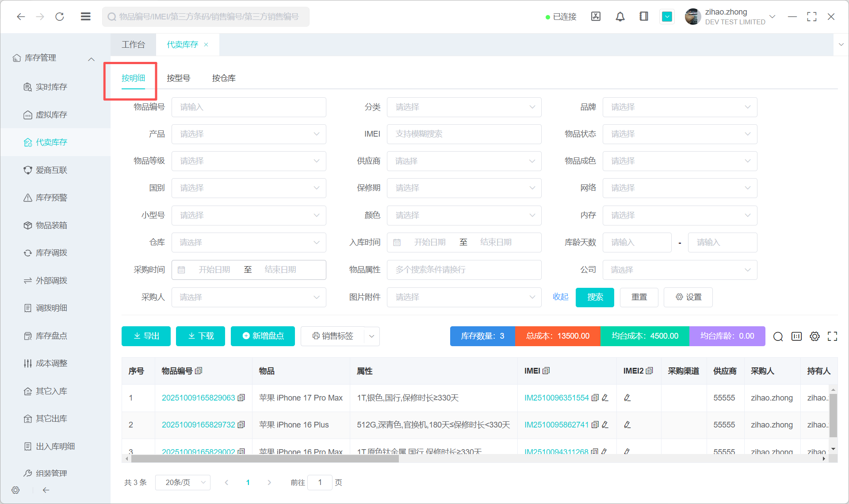Open table column settings gear icon
This screenshot has height=504, width=849.
(x=815, y=336)
